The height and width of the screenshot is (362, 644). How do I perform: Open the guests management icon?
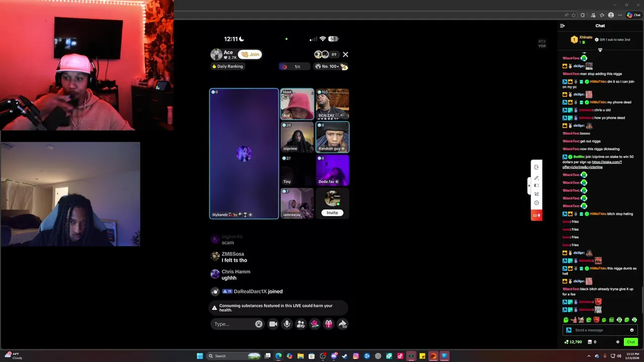[x=301, y=324]
